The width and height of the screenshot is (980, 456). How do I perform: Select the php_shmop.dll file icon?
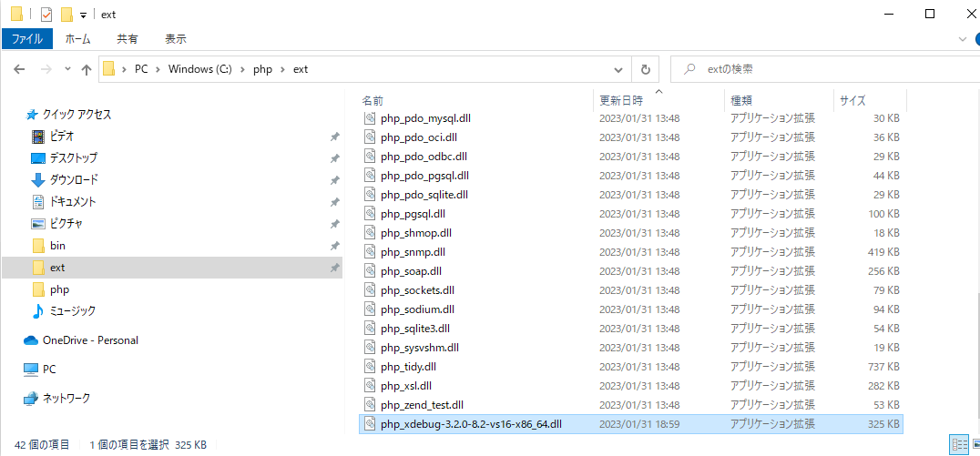pos(370,233)
